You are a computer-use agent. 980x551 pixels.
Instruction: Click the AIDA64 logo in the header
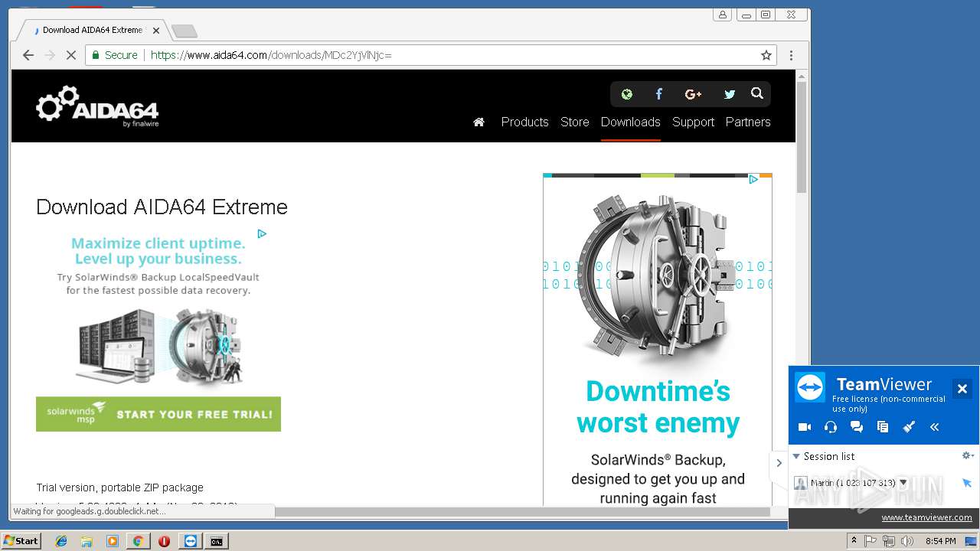(x=97, y=106)
